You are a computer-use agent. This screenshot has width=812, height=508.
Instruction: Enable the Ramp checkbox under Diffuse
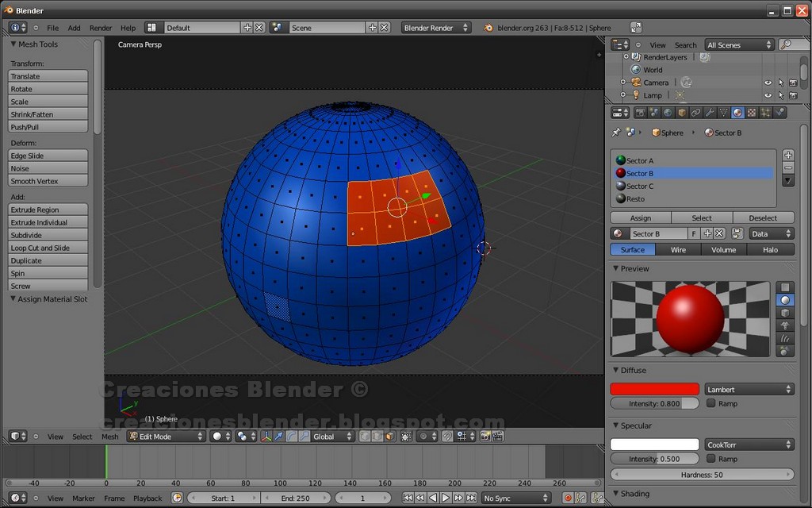711,403
